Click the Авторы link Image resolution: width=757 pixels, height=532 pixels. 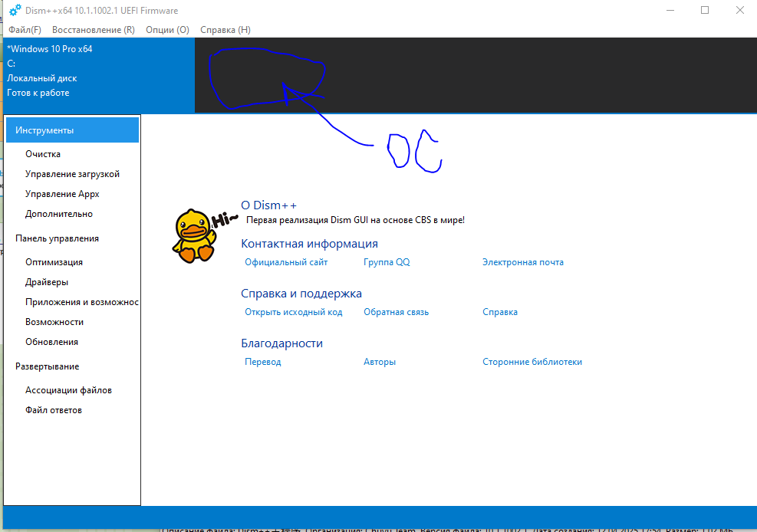[x=380, y=362]
